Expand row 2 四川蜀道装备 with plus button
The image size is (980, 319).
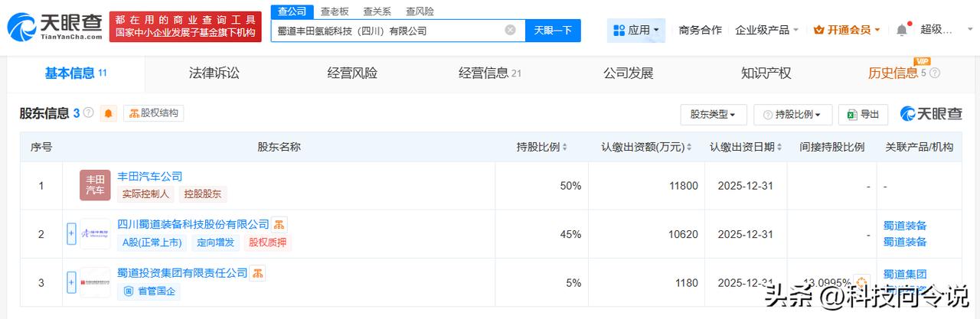[72, 233]
